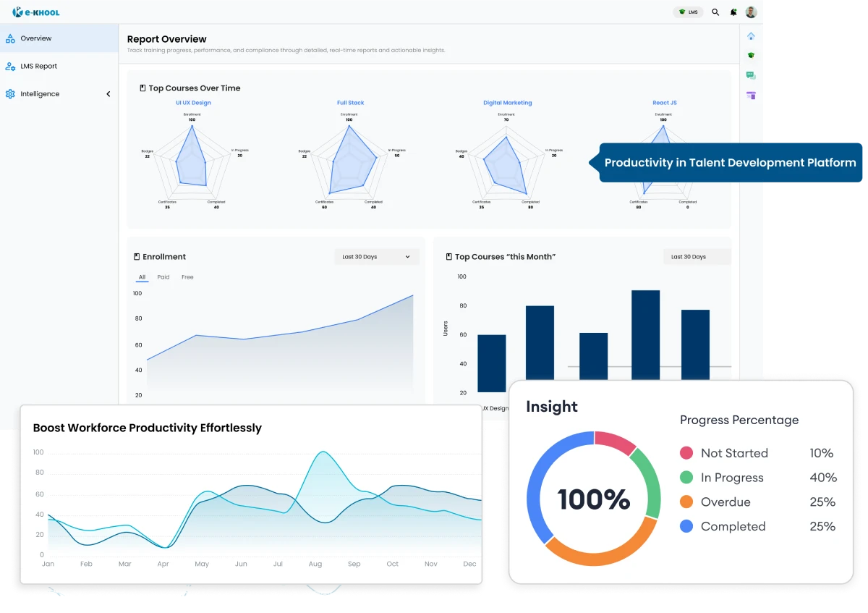The height and width of the screenshot is (613, 868).
Task: Open the search icon in the top bar
Action: (x=715, y=12)
